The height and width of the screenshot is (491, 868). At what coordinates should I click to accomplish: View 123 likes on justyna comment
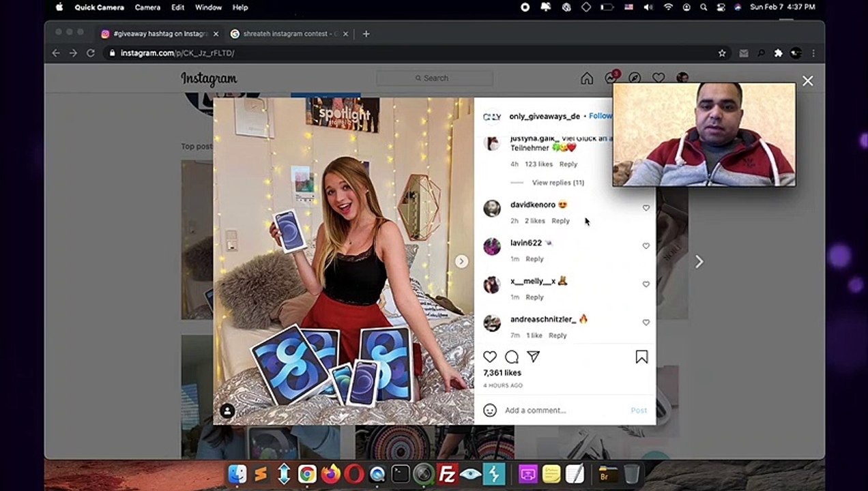[538, 164]
